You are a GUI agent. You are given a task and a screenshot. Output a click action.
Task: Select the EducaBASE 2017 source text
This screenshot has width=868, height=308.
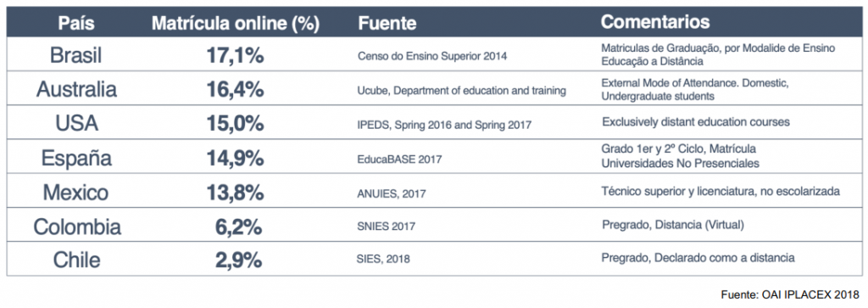pos(400,160)
